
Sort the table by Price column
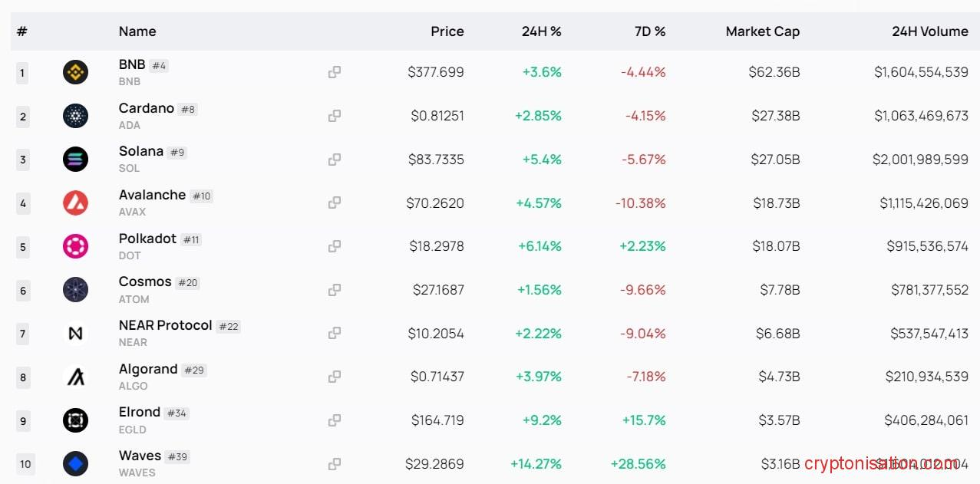pyautogui.click(x=447, y=31)
